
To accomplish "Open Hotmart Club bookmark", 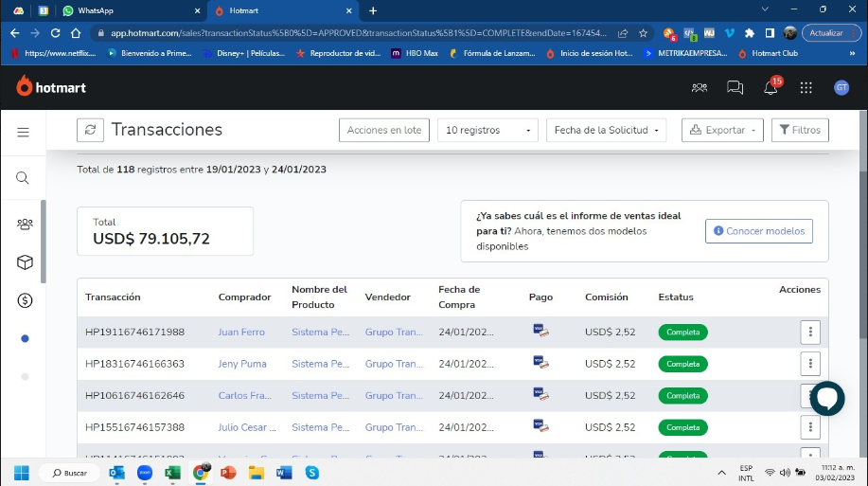I will pyautogui.click(x=769, y=53).
